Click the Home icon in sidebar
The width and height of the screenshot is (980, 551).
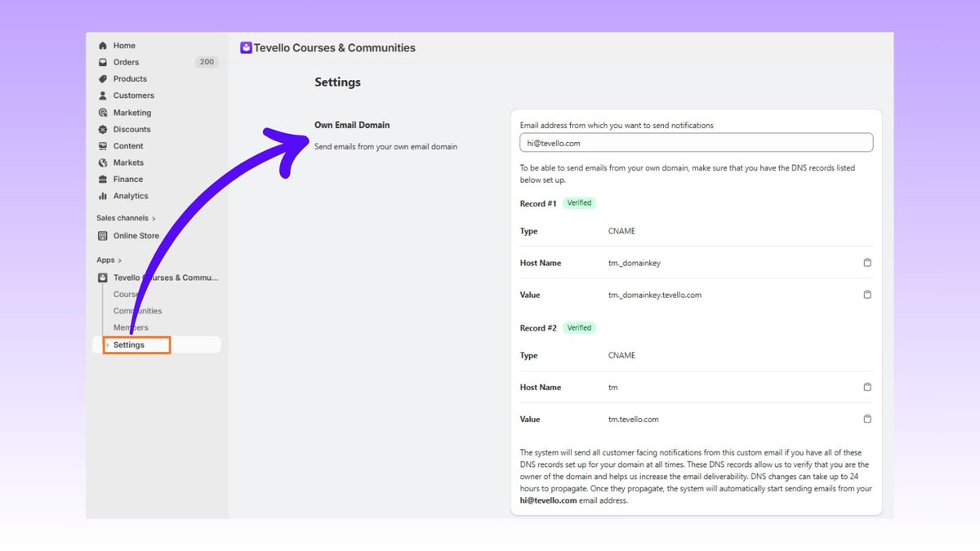click(x=103, y=46)
